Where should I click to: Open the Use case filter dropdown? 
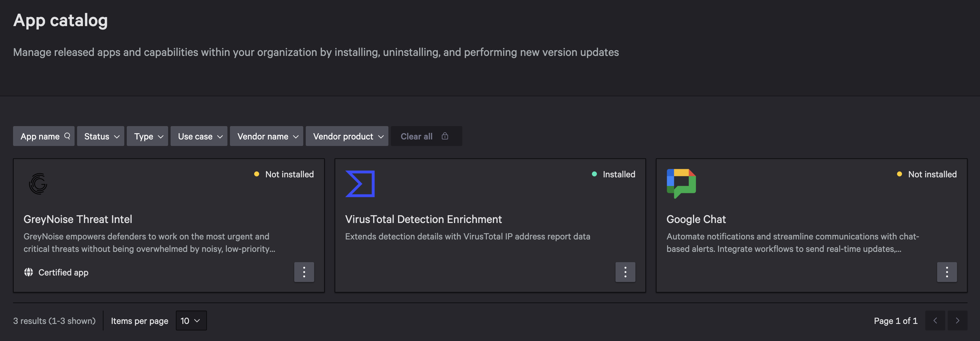pos(199,136)
